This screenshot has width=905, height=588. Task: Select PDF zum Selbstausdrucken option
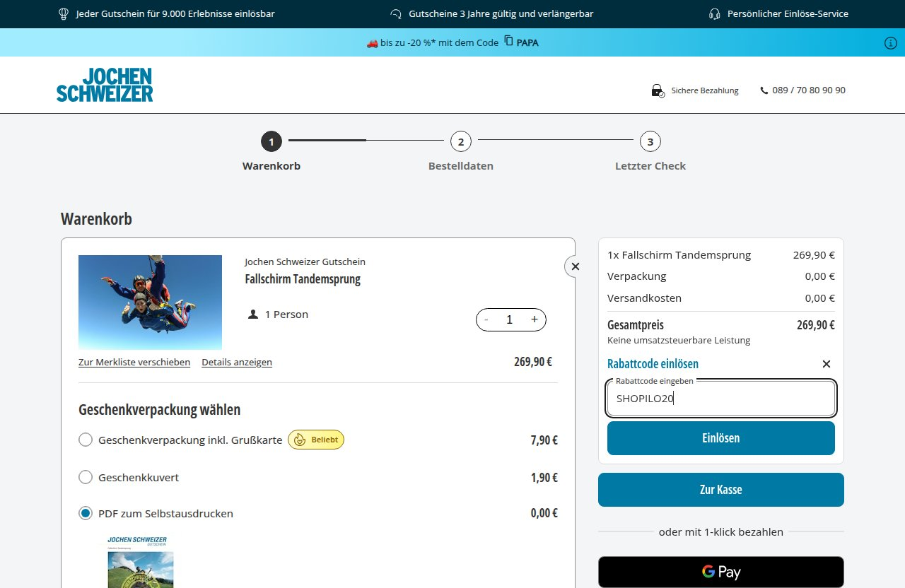[86, 513]
